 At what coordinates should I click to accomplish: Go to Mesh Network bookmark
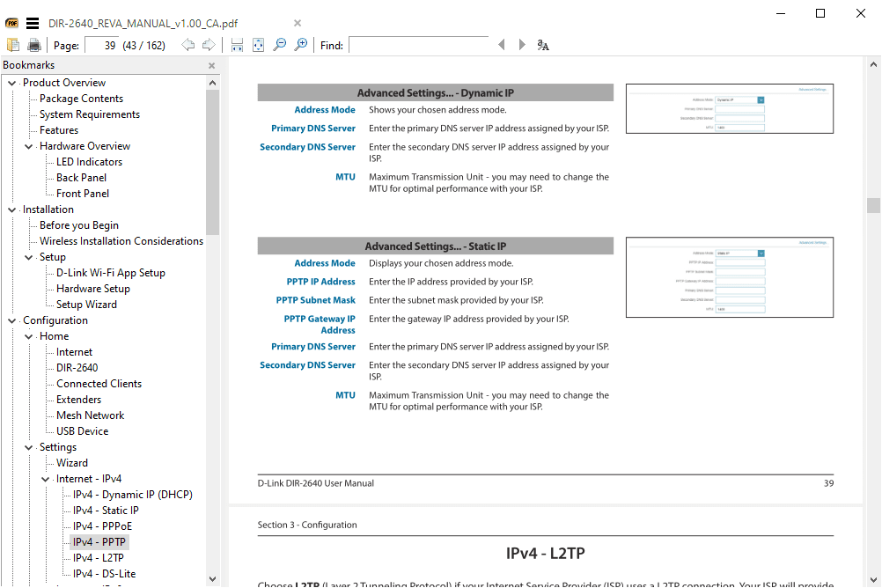[90, 415]
